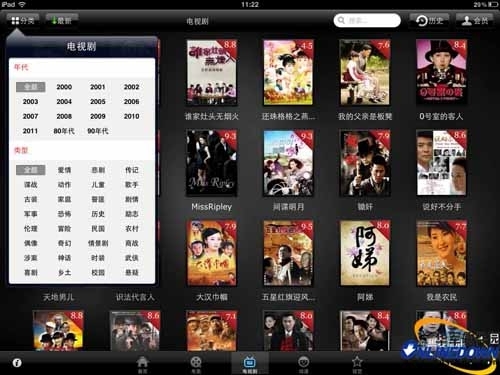Pick the 情景剧 genre filter

pyautogui.click(x=98, y=243)
